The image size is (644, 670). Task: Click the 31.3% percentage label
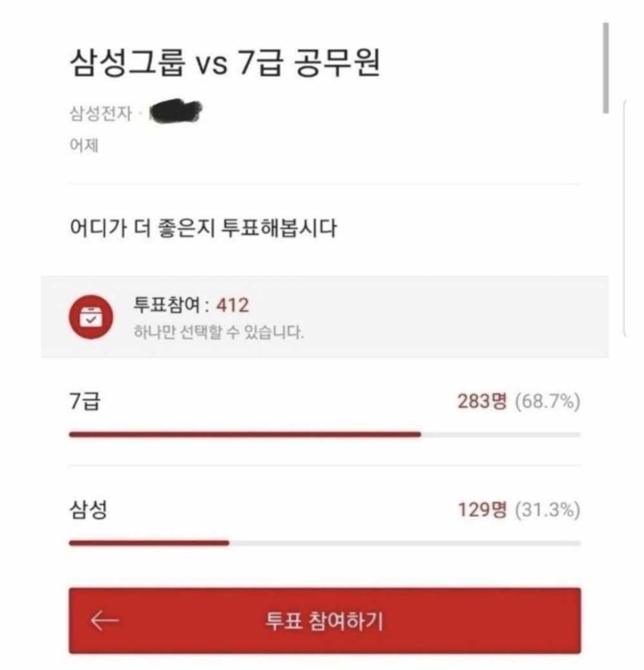(x=548, y=509)
